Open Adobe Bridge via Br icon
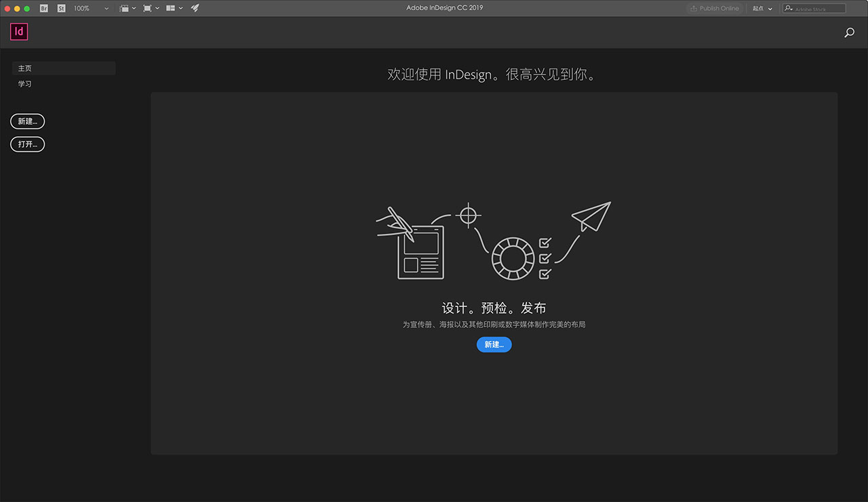Image resolution: width=868 pixels, height=502 pixels. [44, 8]
